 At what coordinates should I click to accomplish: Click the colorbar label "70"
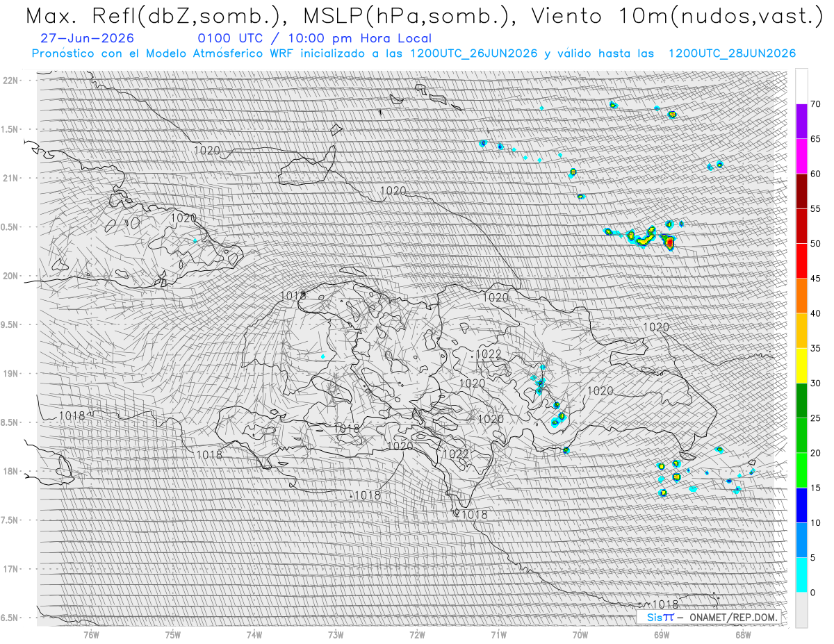(815, 104)
